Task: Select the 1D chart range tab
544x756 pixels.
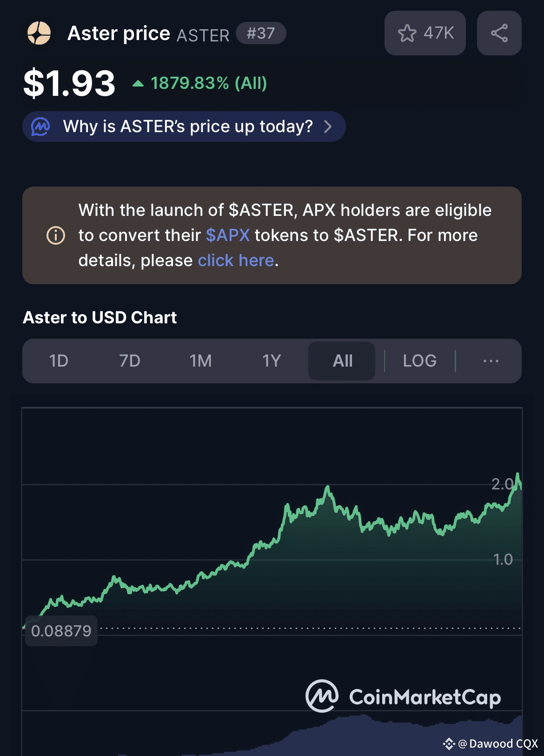Action: [x=59, y=361]
